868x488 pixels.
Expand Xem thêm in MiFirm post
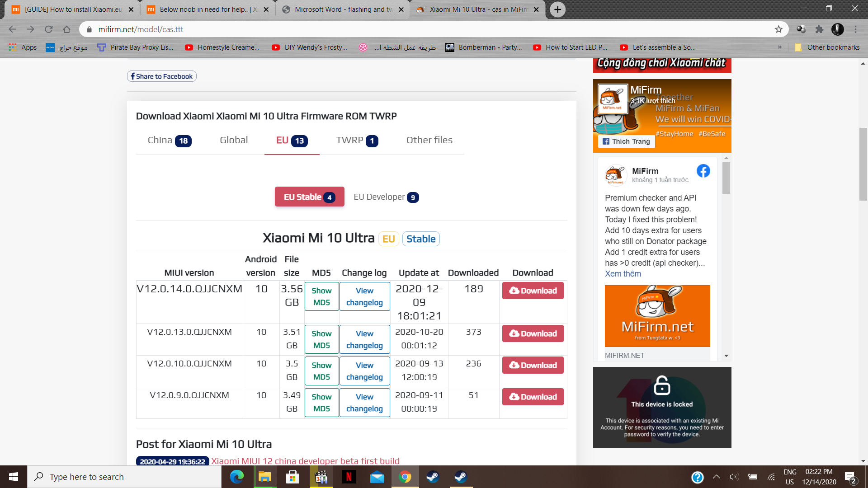tap(623, 274)
